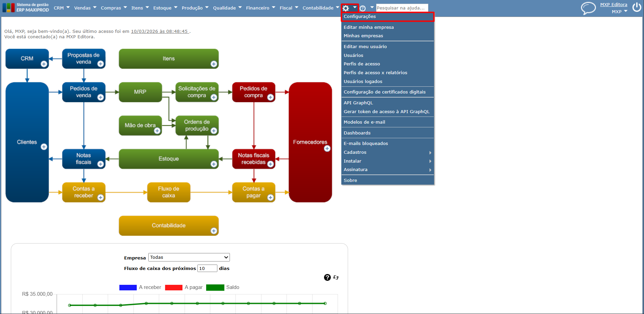The height and width of the screenshot is (314, 644).
Task: Refresh the cash flow chart
Action: click(x=336, y=277)
